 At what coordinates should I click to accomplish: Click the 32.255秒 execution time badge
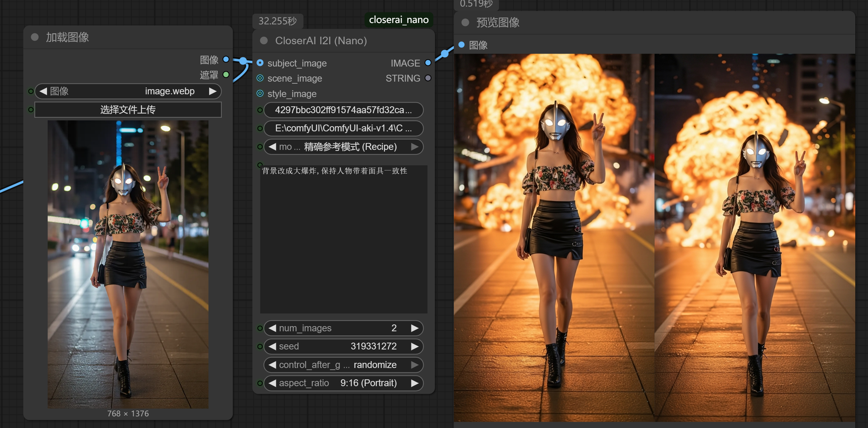tap(278, 21)
